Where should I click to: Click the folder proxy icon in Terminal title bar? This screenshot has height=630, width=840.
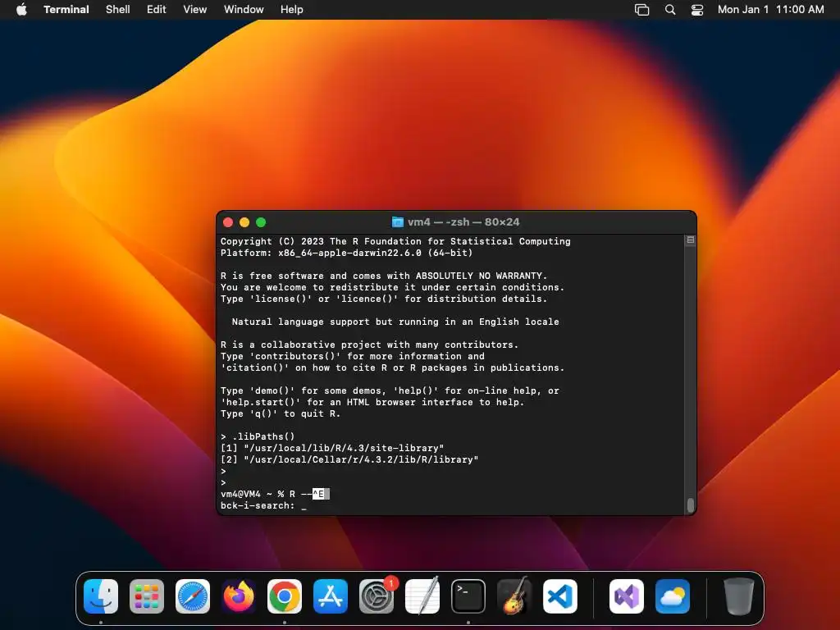click(x=398, y=221)
